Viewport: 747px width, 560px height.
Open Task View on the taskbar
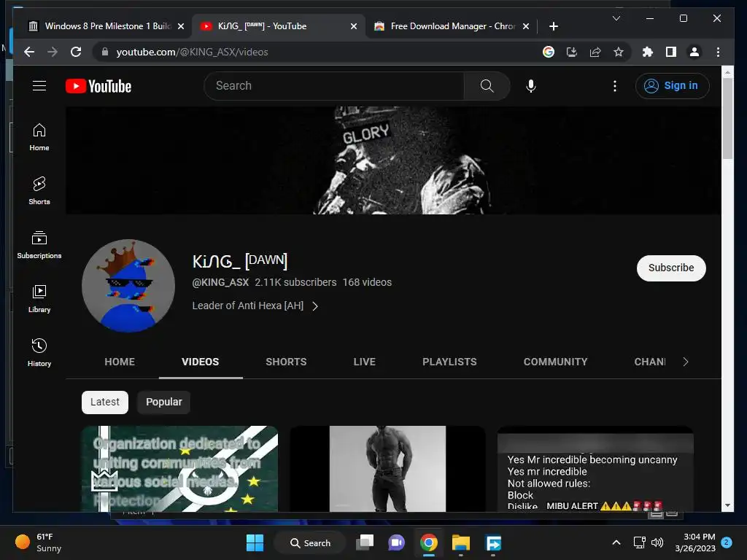365,542
